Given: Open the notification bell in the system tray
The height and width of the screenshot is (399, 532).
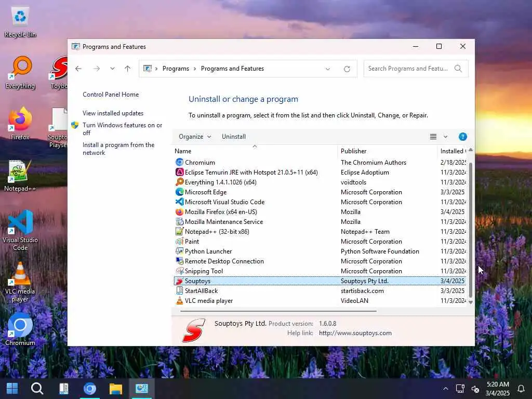Looking at the screenshot, I should tap(521, 389).
